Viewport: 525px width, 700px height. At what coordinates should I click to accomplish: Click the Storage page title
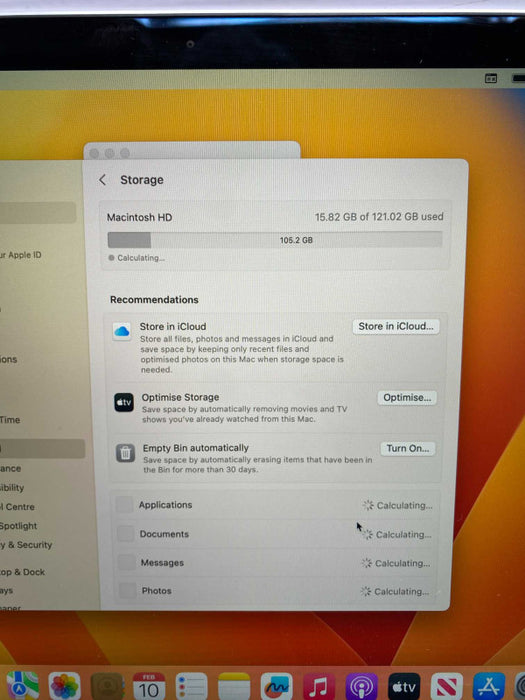(x=142, y=179)
